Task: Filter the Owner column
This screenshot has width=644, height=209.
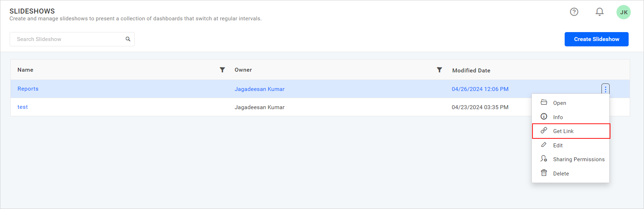Action: click(440, 70)
